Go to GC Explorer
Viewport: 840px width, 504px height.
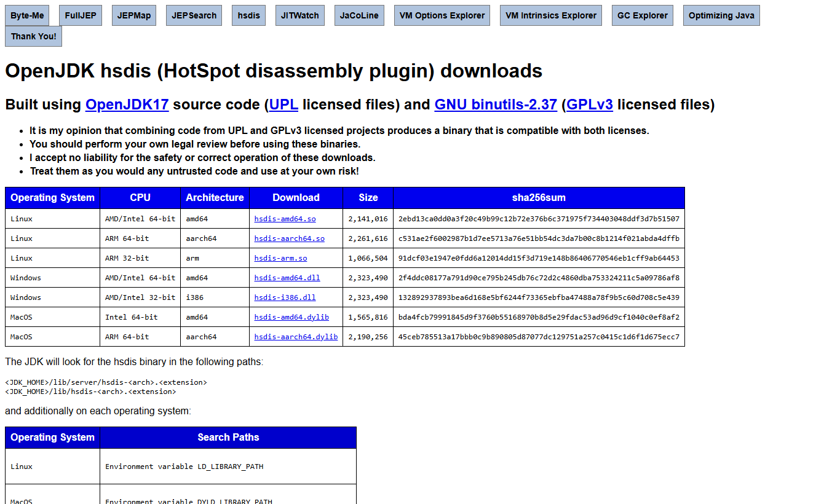click(643, 15)
